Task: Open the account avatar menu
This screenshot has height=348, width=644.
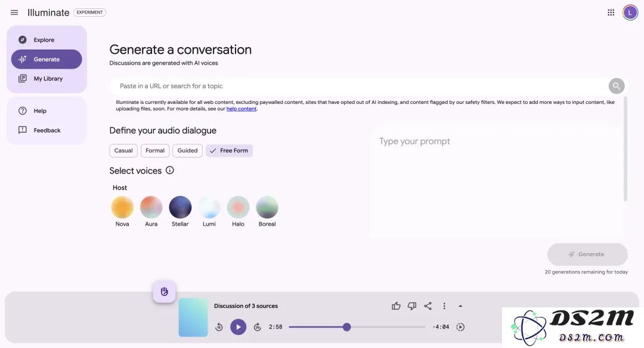Action: point(630,13)
